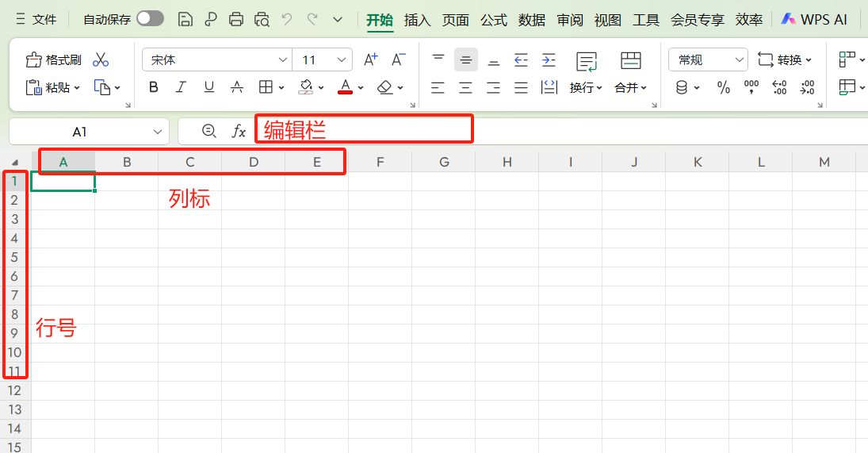The width and height of the screenshot is (868, 453).
Task: Increase font size with A+ icon
Action: click(x=371, y=60)
